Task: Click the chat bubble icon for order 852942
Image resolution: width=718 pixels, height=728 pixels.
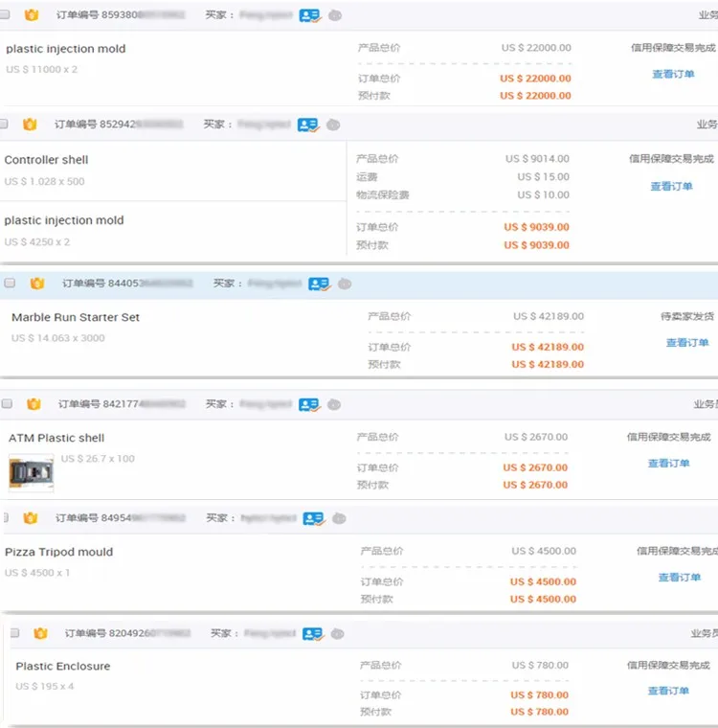Action: point(333,125)
